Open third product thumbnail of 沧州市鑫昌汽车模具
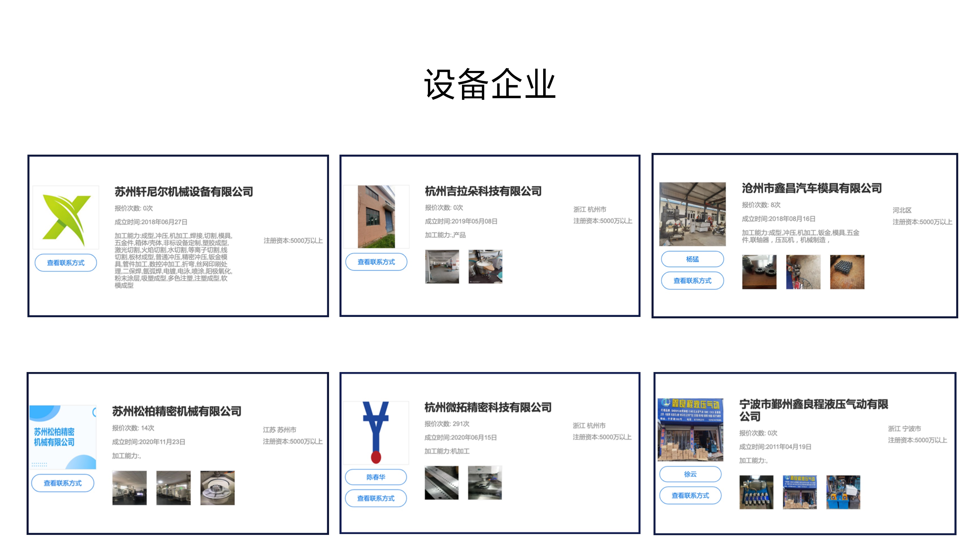The image size is (980, 551). coord(847,272)
